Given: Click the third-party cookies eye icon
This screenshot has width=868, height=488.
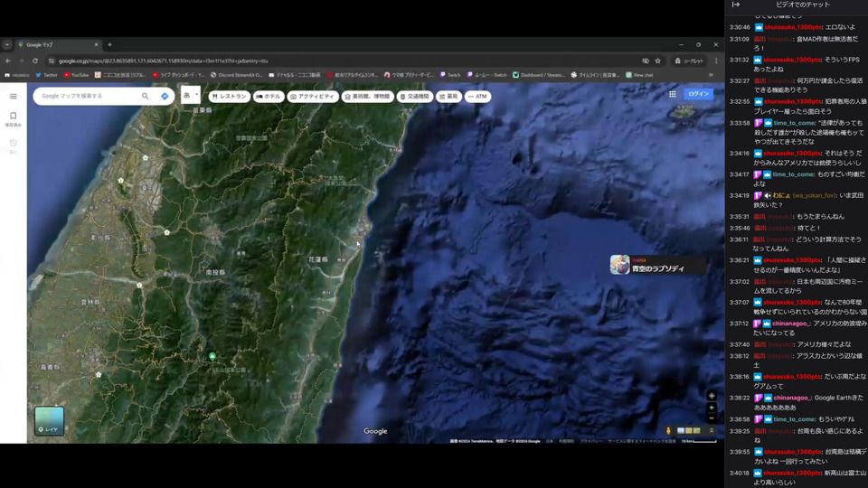Looking at the screenshot, I should tap(646, 61).
